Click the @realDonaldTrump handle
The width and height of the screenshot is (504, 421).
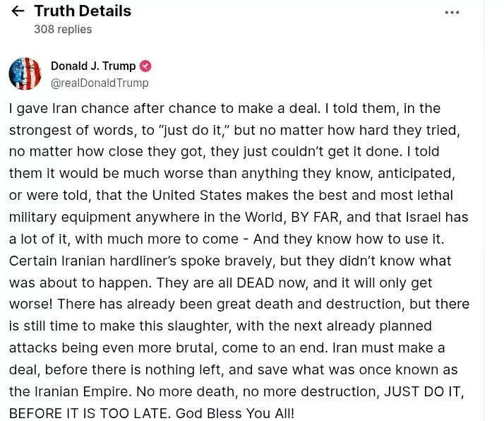(100, 83)
